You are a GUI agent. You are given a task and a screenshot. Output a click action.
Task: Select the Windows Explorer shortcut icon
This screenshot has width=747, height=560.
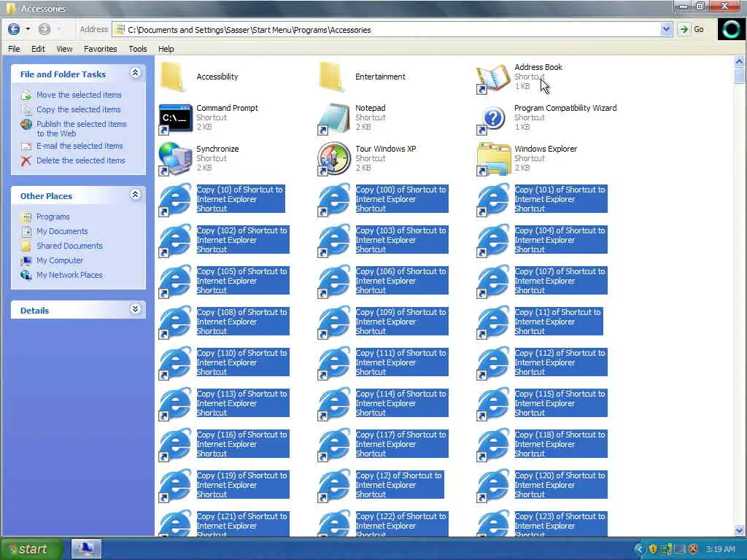click(493, 160)
